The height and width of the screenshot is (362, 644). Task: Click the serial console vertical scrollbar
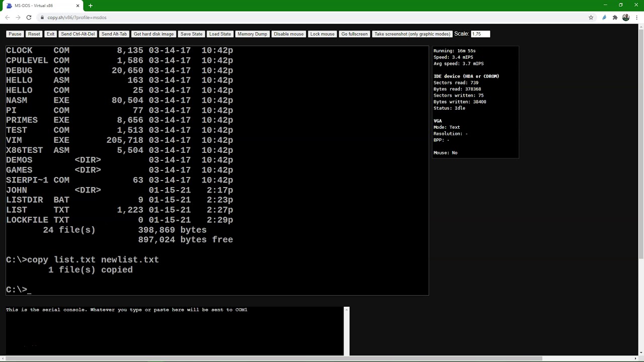tap(347, 331)
